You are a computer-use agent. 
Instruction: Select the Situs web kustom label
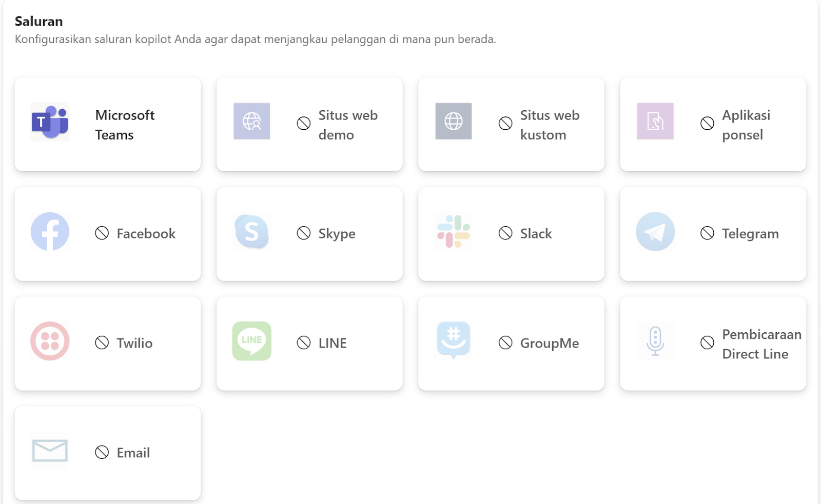click(550, 125)
